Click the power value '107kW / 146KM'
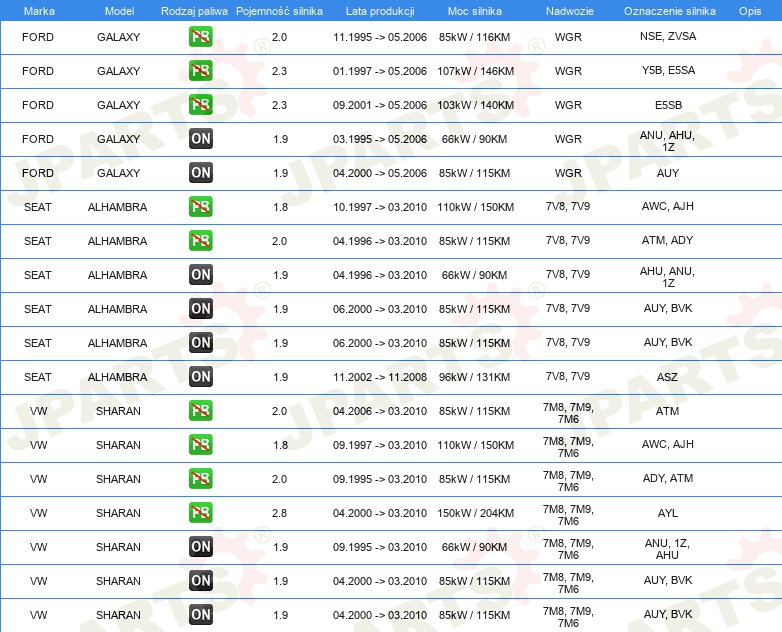This screenshot has width=782, height=632. (x=475, y=71)
